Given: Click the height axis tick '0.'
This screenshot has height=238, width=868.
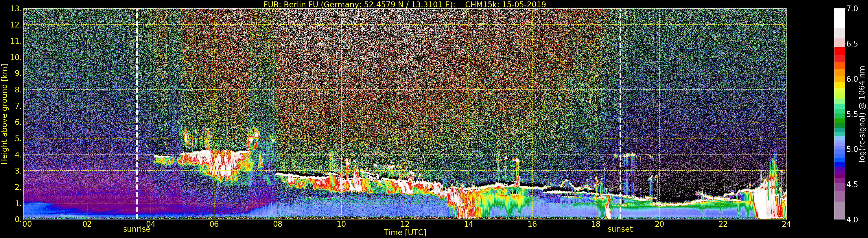Looking at the screenshot, I should [x=18, y=219].
